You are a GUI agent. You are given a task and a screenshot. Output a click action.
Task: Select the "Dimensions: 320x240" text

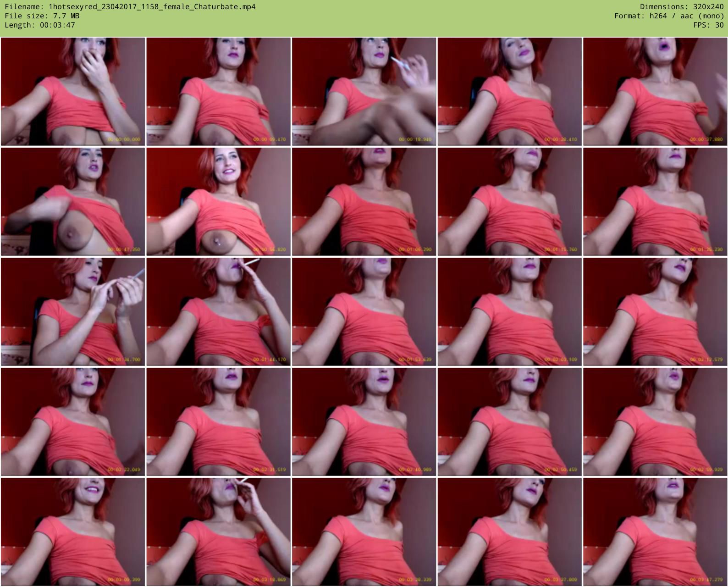pos(682,7)
